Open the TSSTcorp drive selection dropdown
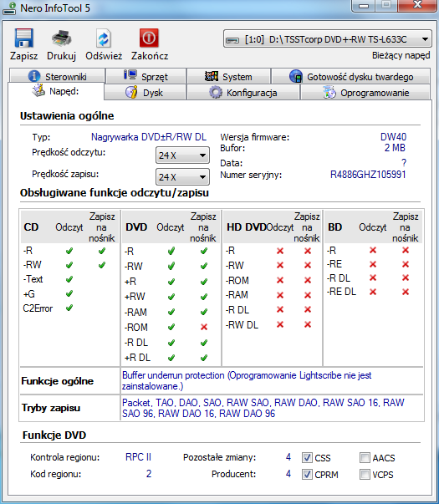The width and height of the screenshot is (439, 504). [x=328, y=39]
